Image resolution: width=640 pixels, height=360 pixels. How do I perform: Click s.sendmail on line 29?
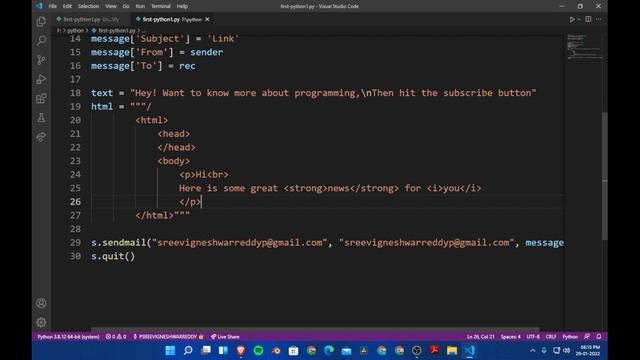(x=118, y=242)
